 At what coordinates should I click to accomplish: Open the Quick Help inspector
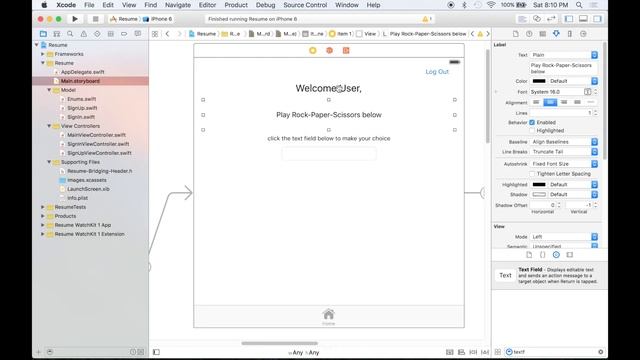tap(529, 34)
